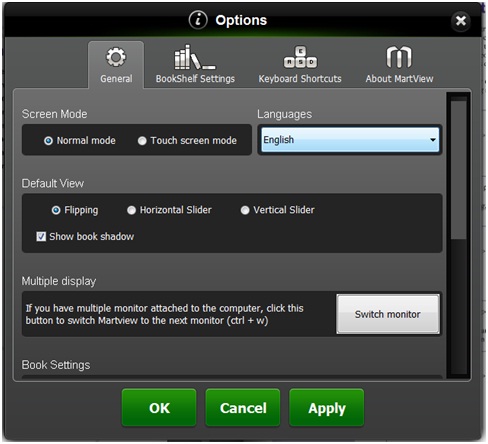488x444 pixels.
Task: Click the gear icon on General tab
Action: 116,57
